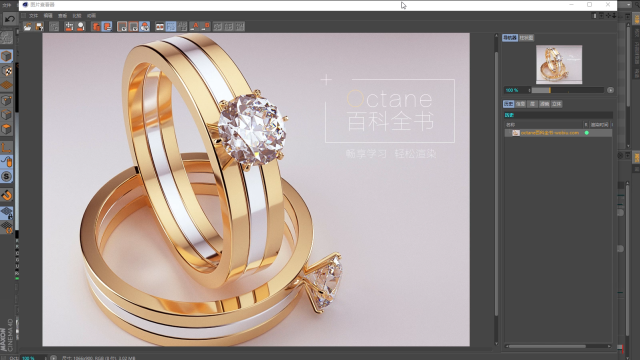640x360 pixels.
Task: Click the Undo arrow in main window
Action: tap(9, 19)
